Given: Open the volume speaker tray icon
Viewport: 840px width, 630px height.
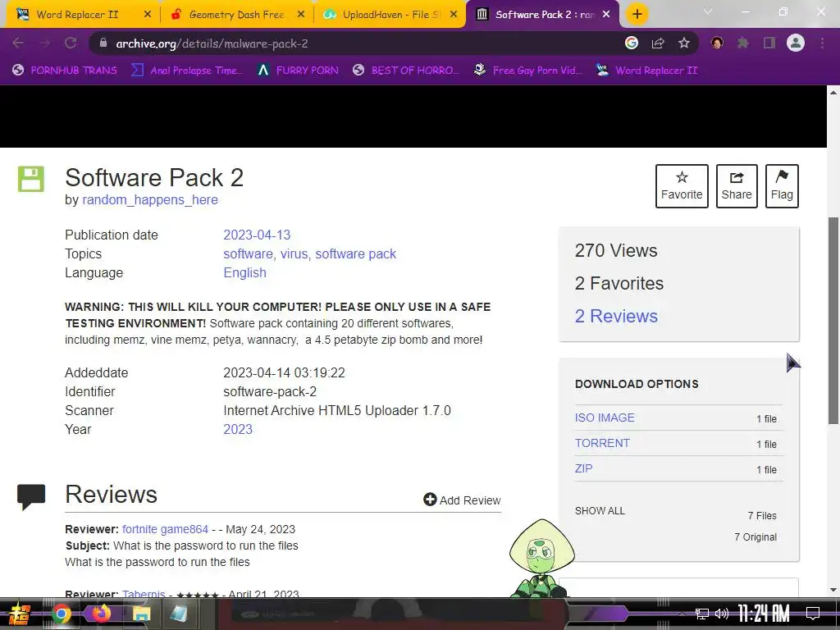Looking at the screenshot, I should (722, 614).
